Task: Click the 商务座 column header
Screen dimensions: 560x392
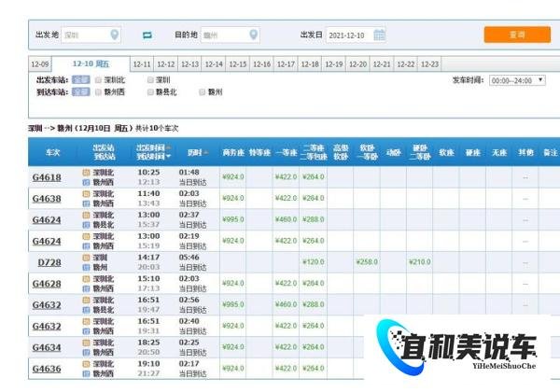Action: [233, 152]
